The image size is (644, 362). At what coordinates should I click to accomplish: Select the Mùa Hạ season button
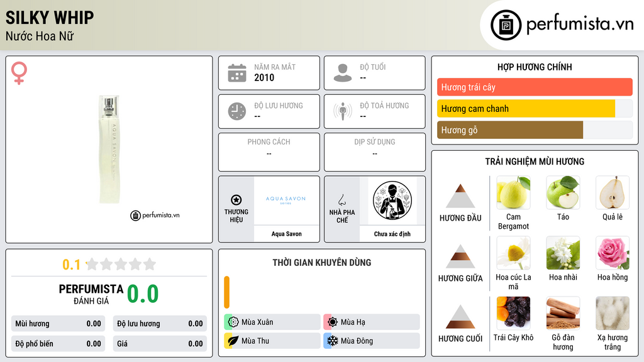coord(372,322)
